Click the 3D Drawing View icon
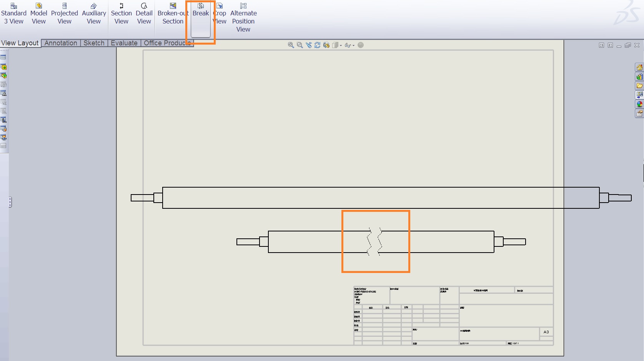Viewport: 644px width, 361px height. [x=326, y=45]
